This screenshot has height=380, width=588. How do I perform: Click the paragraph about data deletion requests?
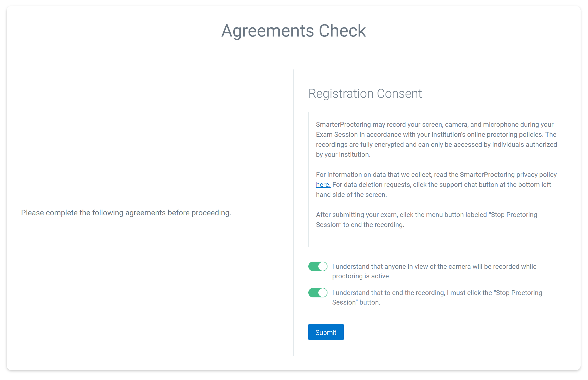point(436,184)
